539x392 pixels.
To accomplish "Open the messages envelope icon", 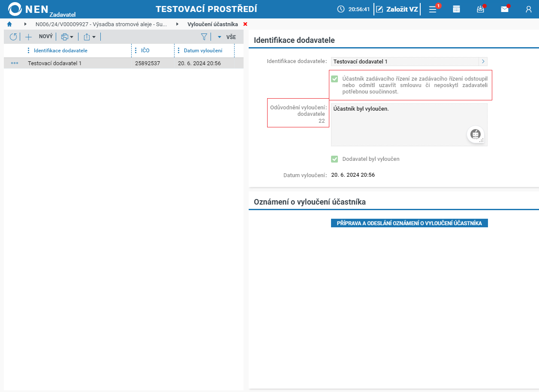I will [x=505, y=9].
